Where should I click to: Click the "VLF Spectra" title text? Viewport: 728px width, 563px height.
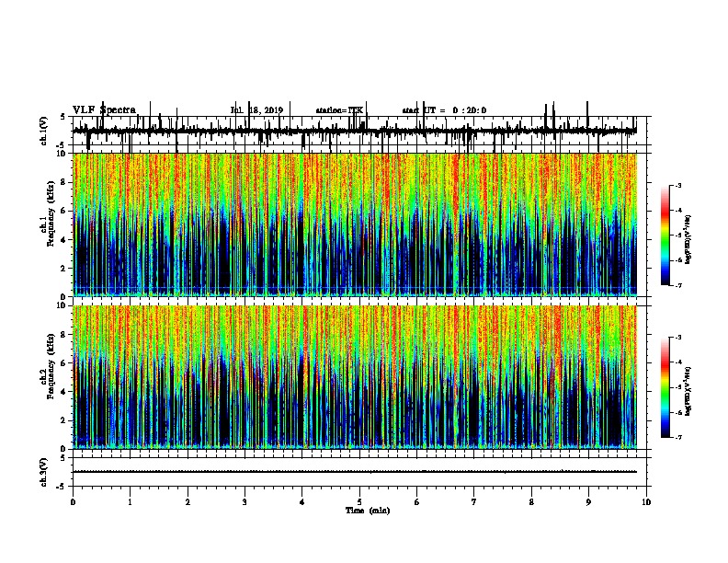[x=104, y=110]
